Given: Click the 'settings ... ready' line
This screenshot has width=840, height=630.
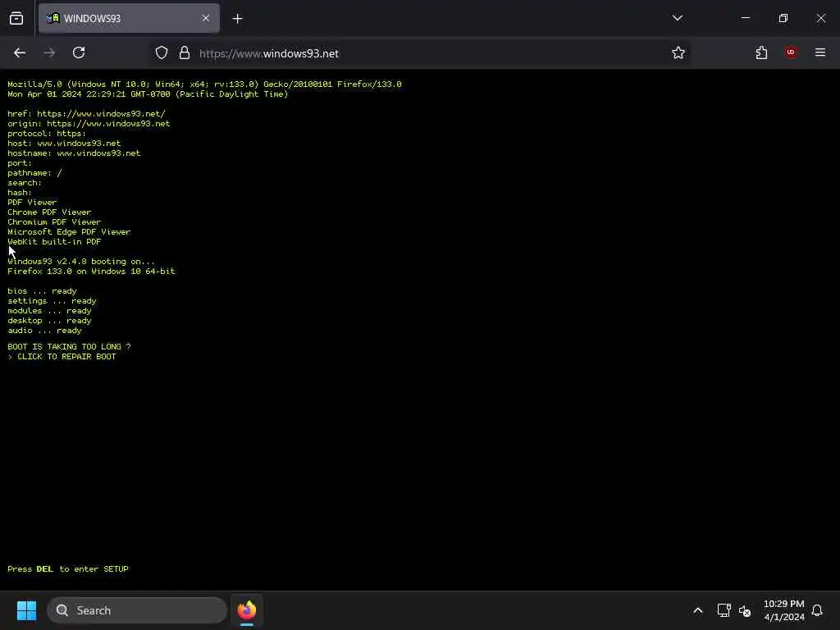Looking at the screenshot, I should pos(52,301).
